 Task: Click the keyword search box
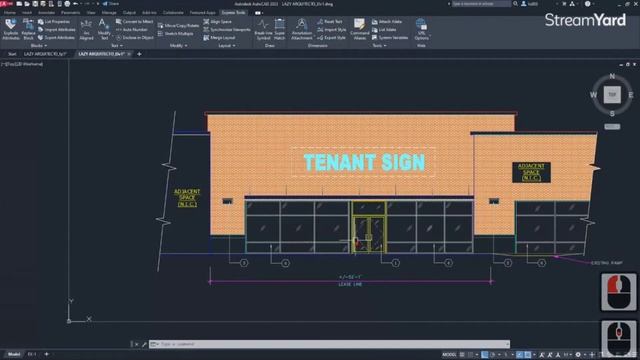(481, 4)
